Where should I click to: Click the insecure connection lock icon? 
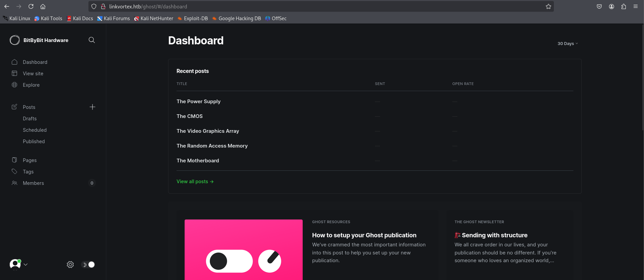(x=103, y=6)
